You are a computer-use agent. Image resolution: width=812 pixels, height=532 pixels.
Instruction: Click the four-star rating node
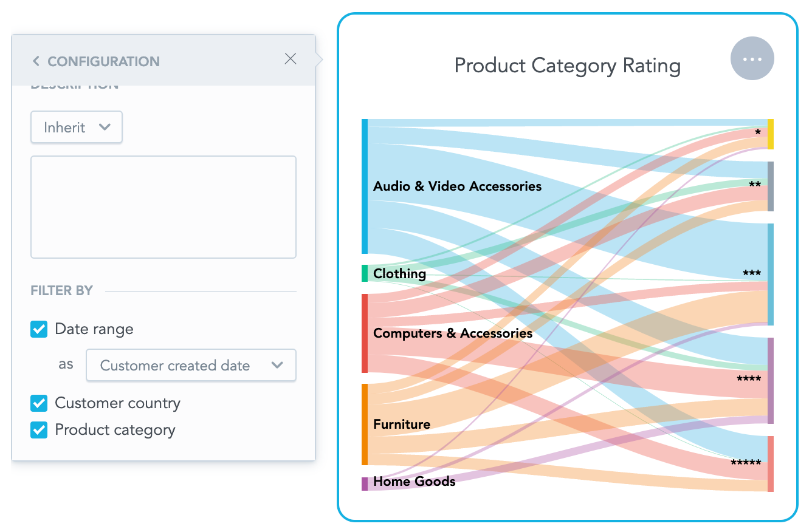pyautogui.click(x=771, y=381)
